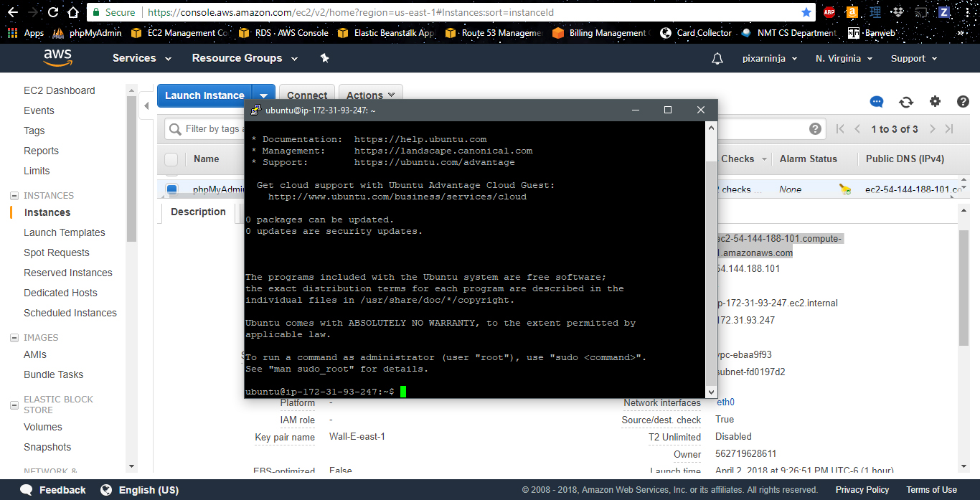Viewport: 980px width, 500px height.
Task: Refresh the instances list with the refresh icon
Action: point(906,102)
